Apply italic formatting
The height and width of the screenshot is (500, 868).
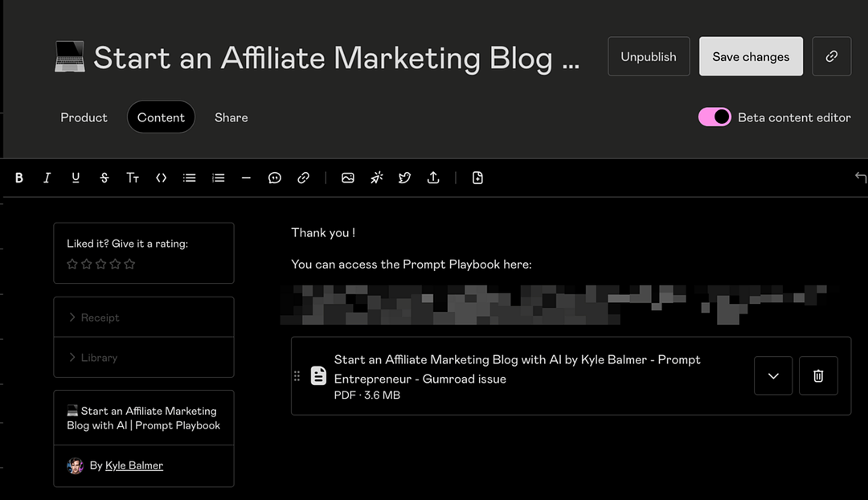point(47,178)
